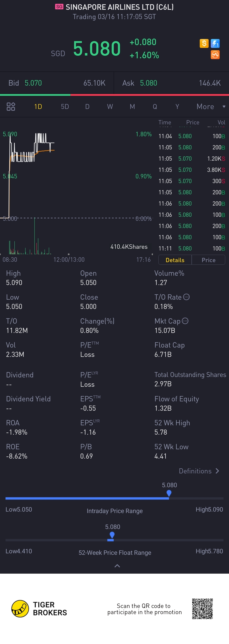This screenshot has height=644, width=229.
Task: Tap the ROE -8.62% value
Action: (x=17, y=456)
